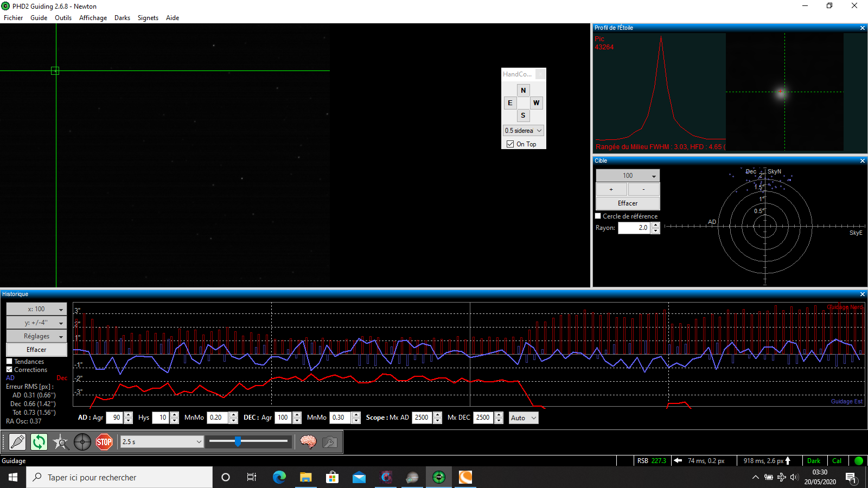Expand the 0.5 sidereal rate dropdown
Image resolution: width=868 pixels, height=488 pixels.
pyautogui.click(x=524, y=131)
